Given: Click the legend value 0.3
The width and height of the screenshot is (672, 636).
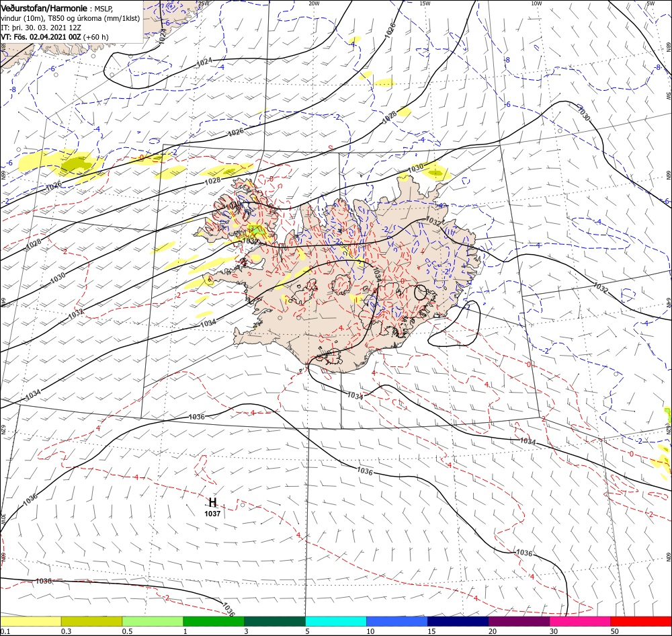Looking at the screenshot, I should point(67,631).
